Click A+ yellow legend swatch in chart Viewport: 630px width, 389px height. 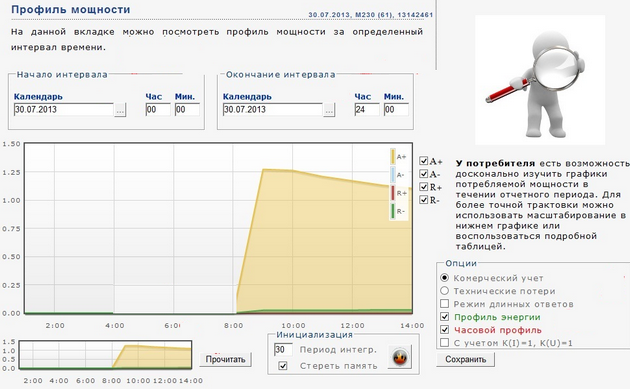(393, 157)
